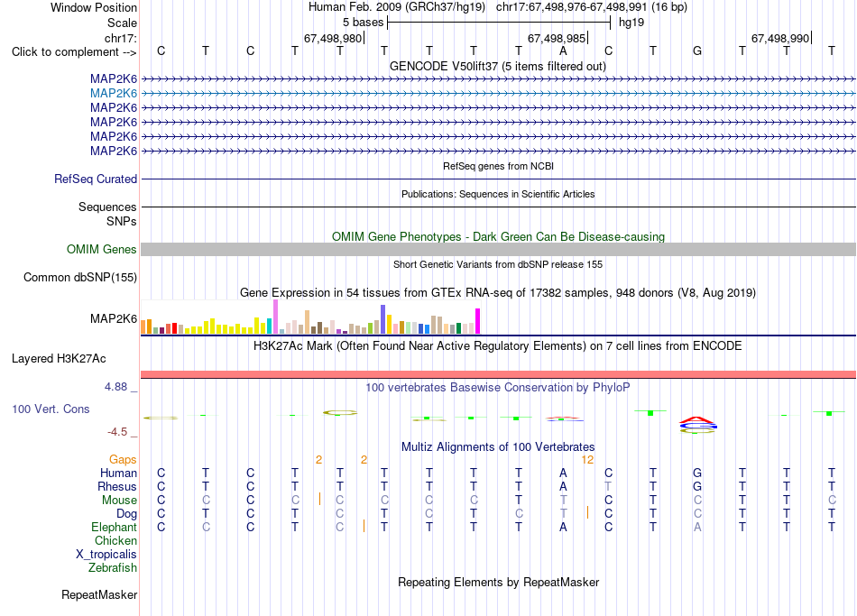Open '100 vertebrates Basewise Conservation by PhyloP' title
Screen dimensions: 857x616
click(x=498, y=388)
